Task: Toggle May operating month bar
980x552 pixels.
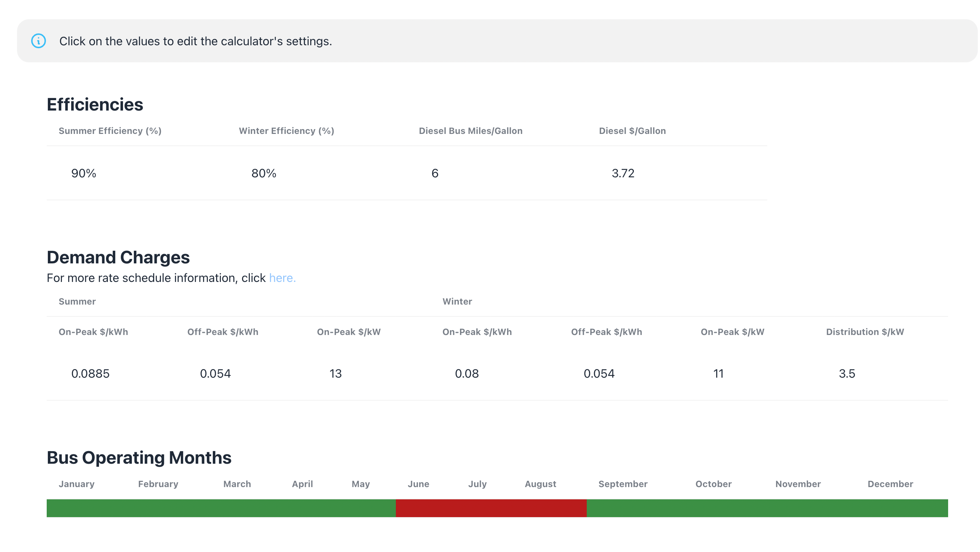Action: click(x=368, y=508)
